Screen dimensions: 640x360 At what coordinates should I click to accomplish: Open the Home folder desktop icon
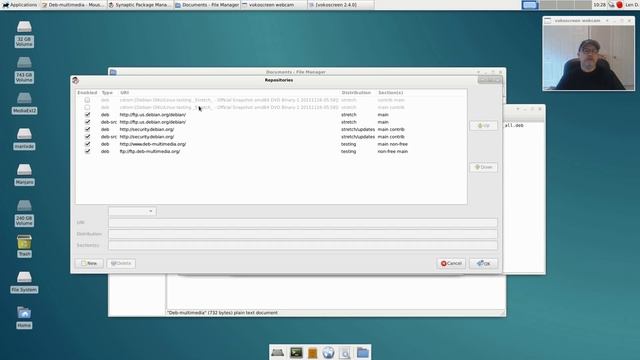point(24,317)
